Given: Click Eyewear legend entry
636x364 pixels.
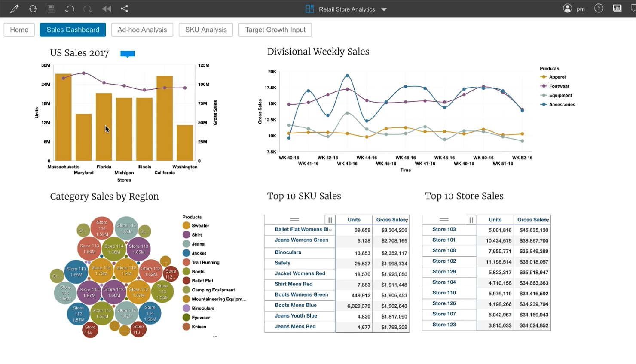Looking at the screenshot, I should (x=196, y=318).
